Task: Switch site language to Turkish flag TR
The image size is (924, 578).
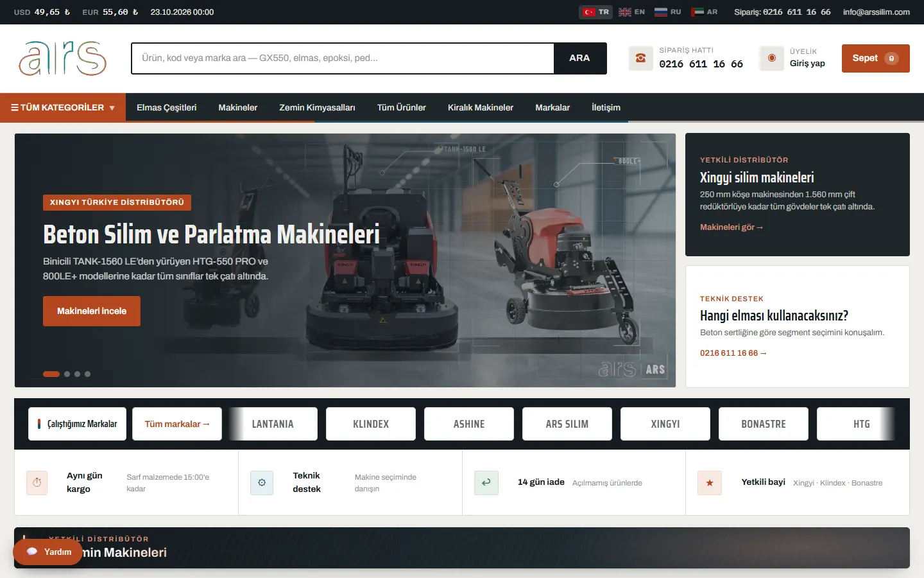Action: (x=595, y=12)
